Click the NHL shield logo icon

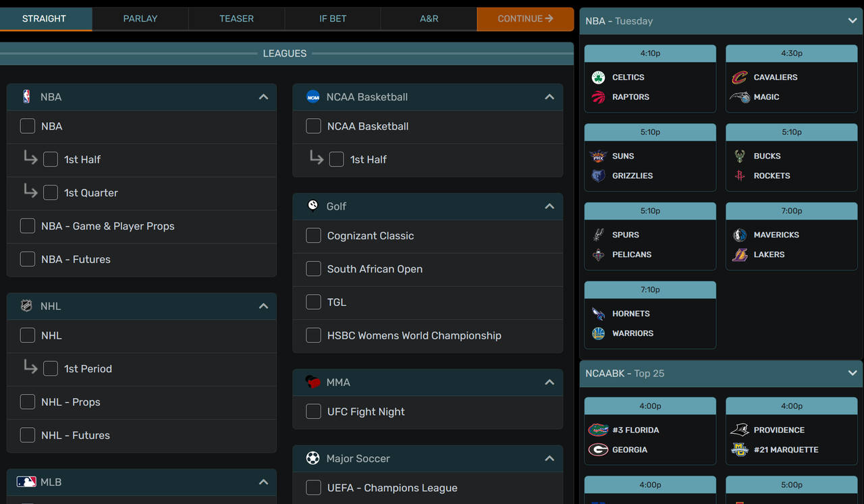26,306
